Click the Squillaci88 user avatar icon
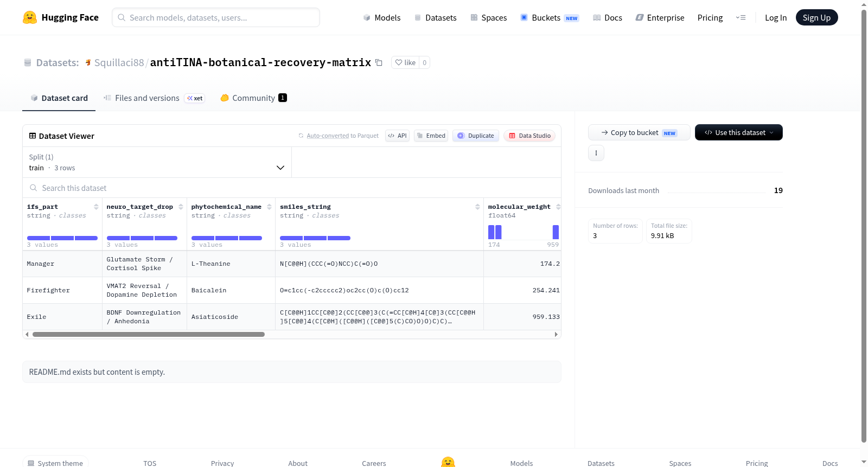868x467 pixels. [x=88, y=62]
